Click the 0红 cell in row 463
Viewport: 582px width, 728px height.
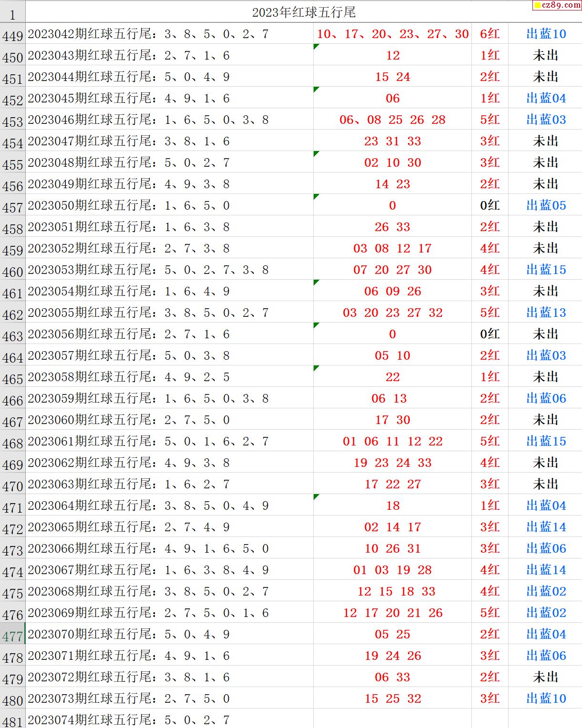[490, 334]
